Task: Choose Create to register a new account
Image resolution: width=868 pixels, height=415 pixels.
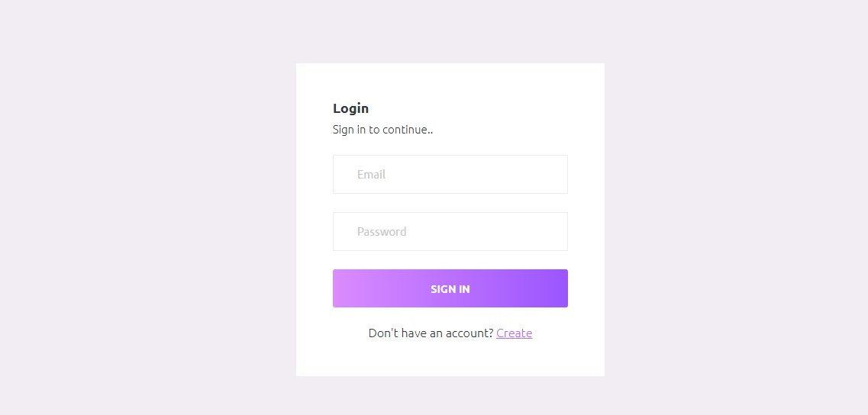Action: (514, 333)
